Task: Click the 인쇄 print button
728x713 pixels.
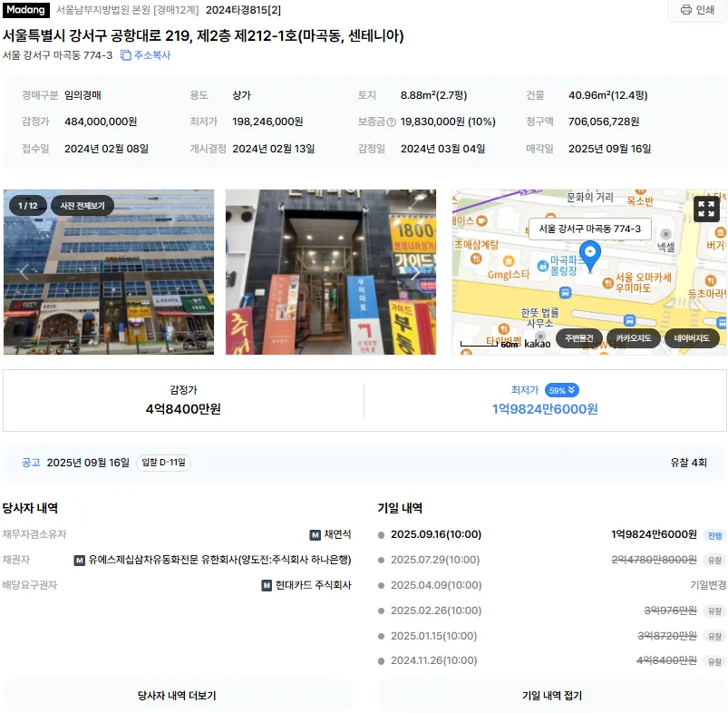Action: [697, 10]
